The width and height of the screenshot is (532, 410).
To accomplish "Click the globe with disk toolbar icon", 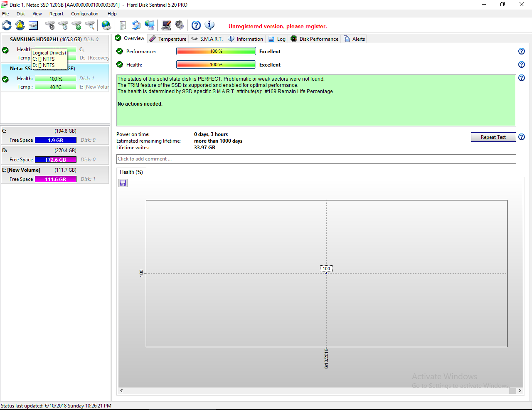I will (106, 25).
